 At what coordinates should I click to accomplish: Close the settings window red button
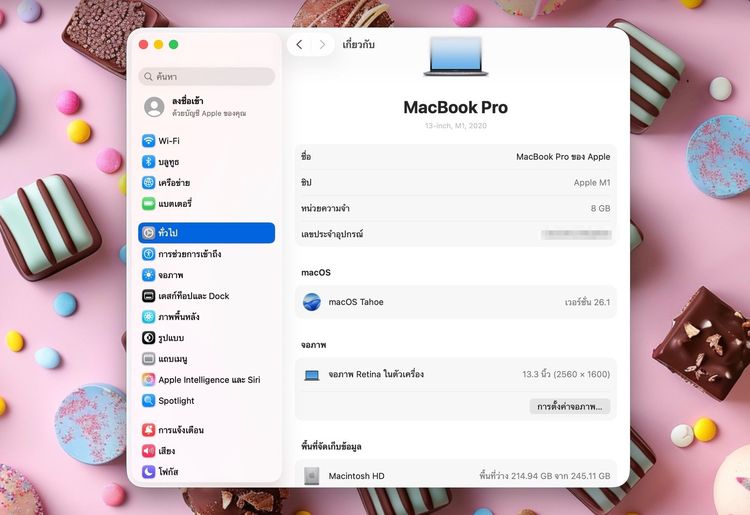pyautogui.click(x=143, y=44)
